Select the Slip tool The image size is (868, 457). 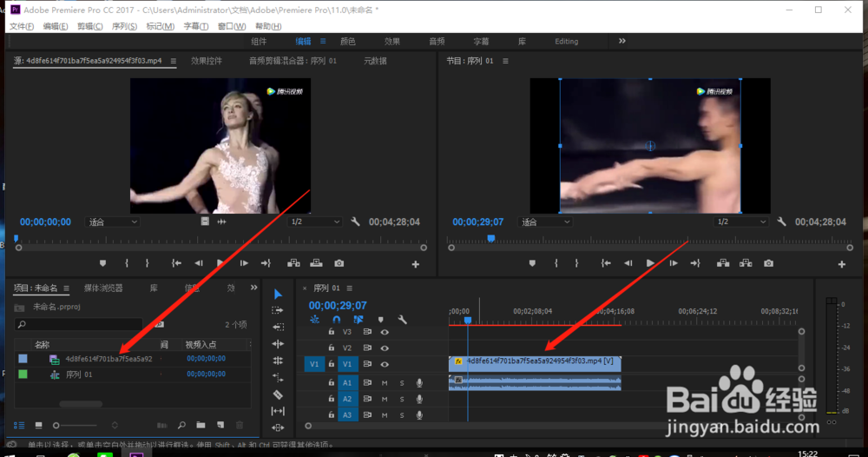click(278, 411)
